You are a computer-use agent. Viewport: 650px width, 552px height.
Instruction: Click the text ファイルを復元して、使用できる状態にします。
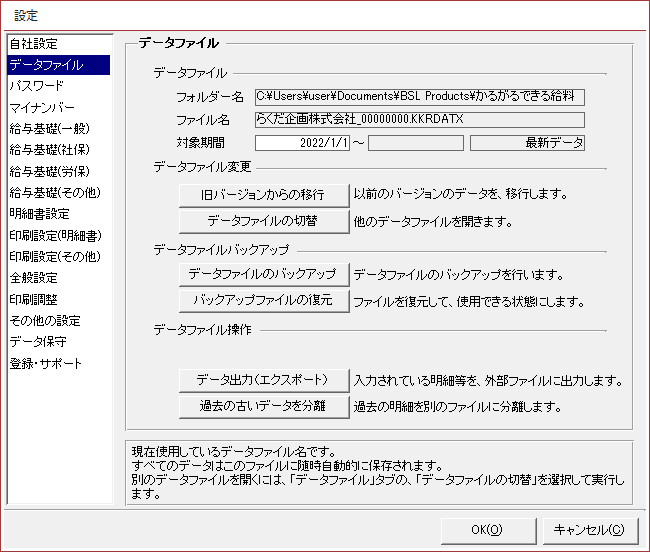click(x=469, y=302)
